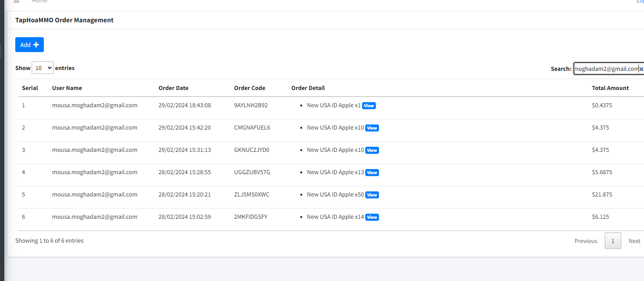
Task: Select order code 9AYLNH2B92
Action: click(x=251, y=105)
